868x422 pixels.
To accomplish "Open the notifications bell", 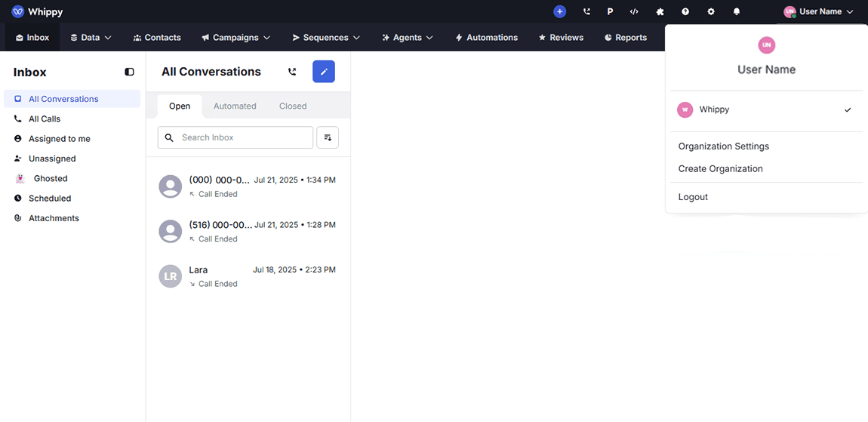I will point(737,11).
